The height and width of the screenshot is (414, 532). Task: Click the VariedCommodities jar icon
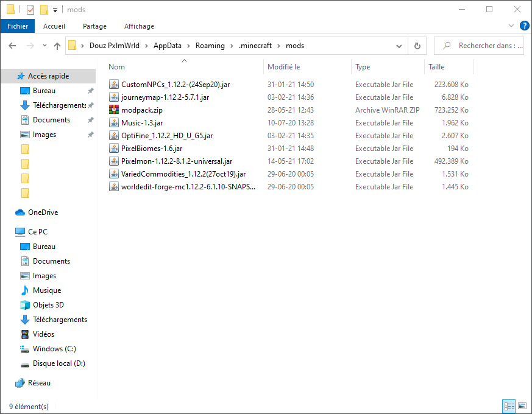114,174
